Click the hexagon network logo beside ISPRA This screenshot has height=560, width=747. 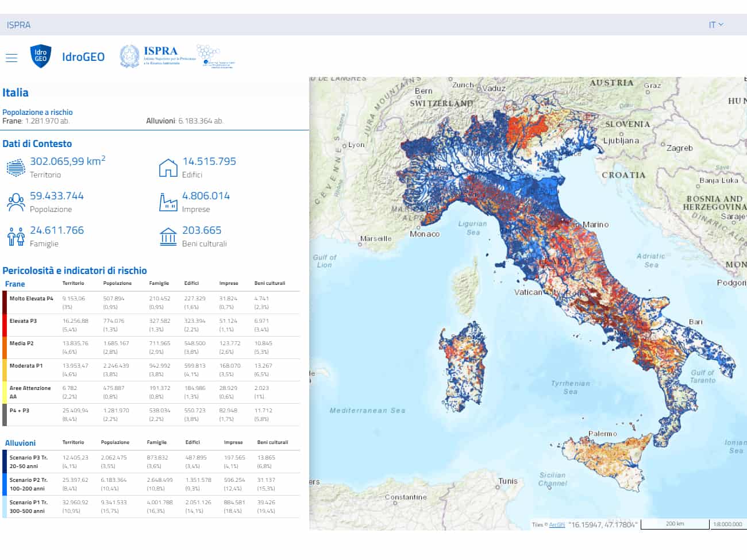coord(216,56)
